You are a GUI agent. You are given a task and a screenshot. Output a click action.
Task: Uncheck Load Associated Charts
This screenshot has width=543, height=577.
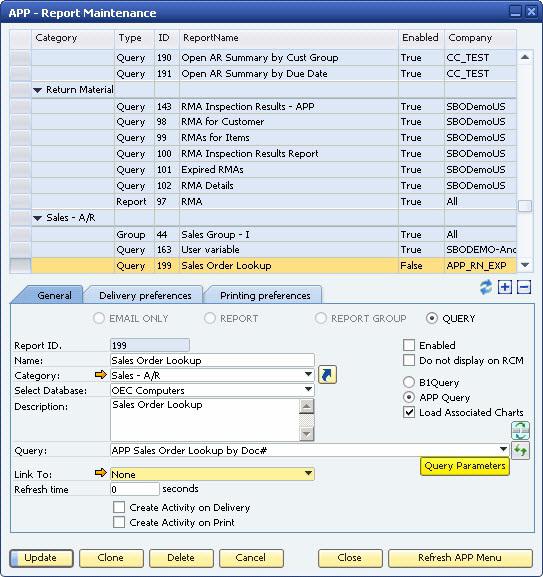coord(409,412)
